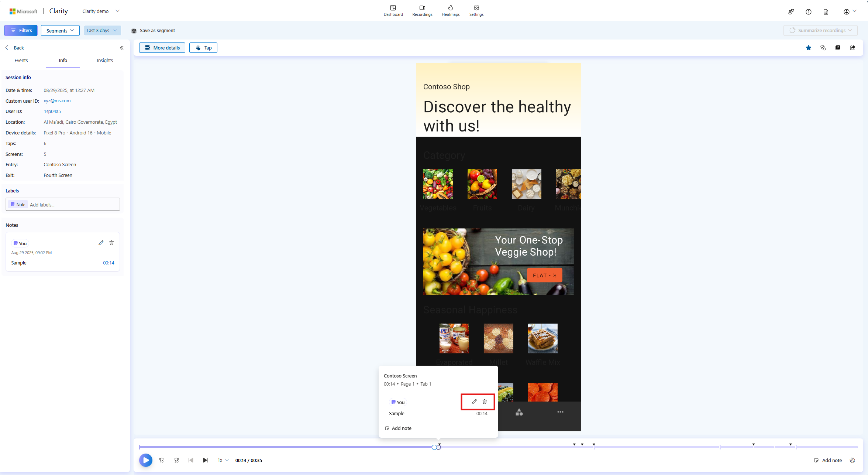Click the thumbs up/down feedback icon
This screenshot has width=868, height=475.
click(x=823, y=48)
